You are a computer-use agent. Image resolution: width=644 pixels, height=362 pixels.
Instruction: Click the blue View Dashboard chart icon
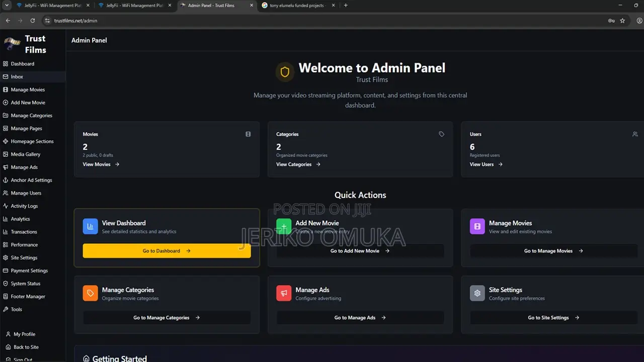point(91,227)
